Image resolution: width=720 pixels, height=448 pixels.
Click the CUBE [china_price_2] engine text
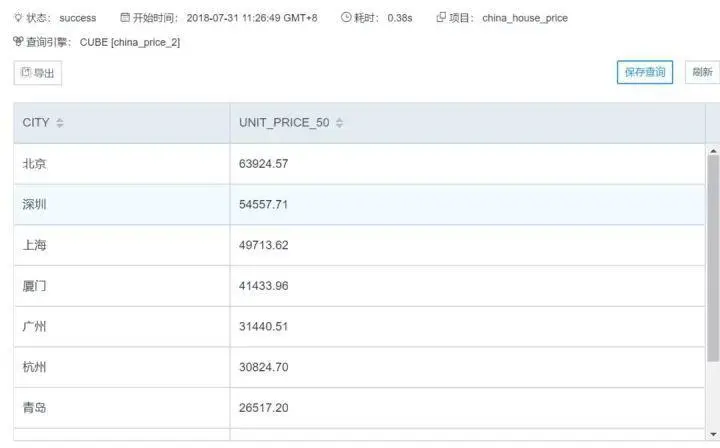click(130, 42)
